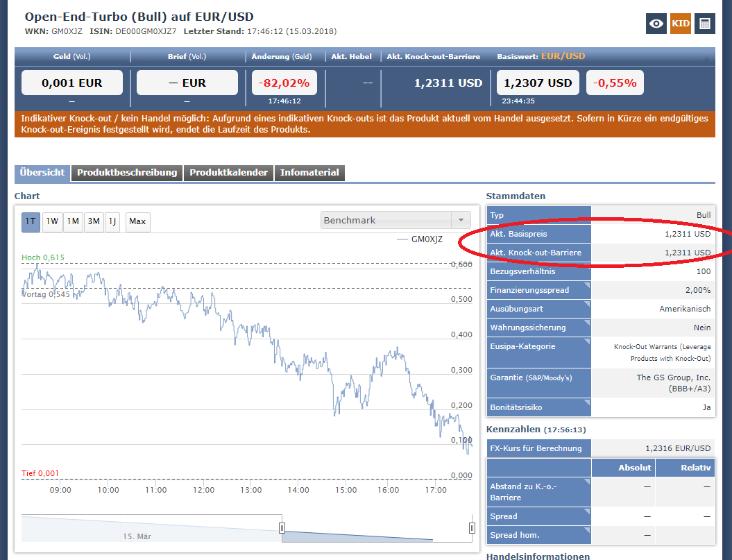Expand info corner on Abstand zu K.-o.-Barriere
The height and width of the screenshot is (560, 732).
(587, 481)
